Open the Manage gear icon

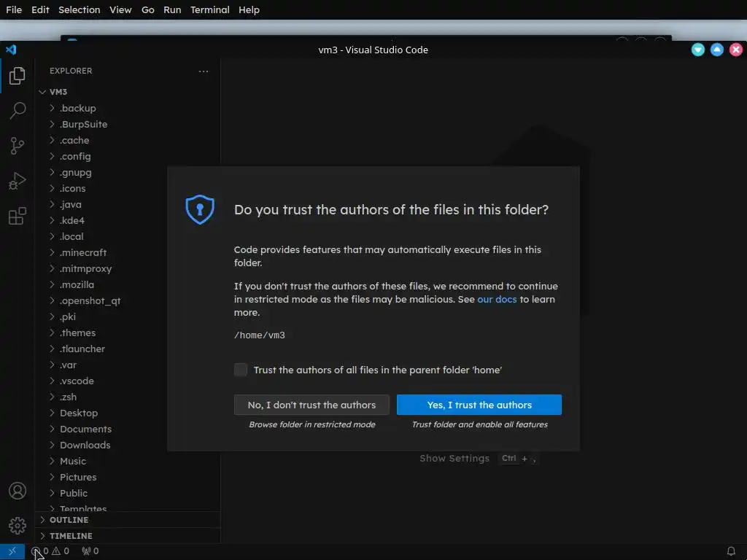[18, 526]
